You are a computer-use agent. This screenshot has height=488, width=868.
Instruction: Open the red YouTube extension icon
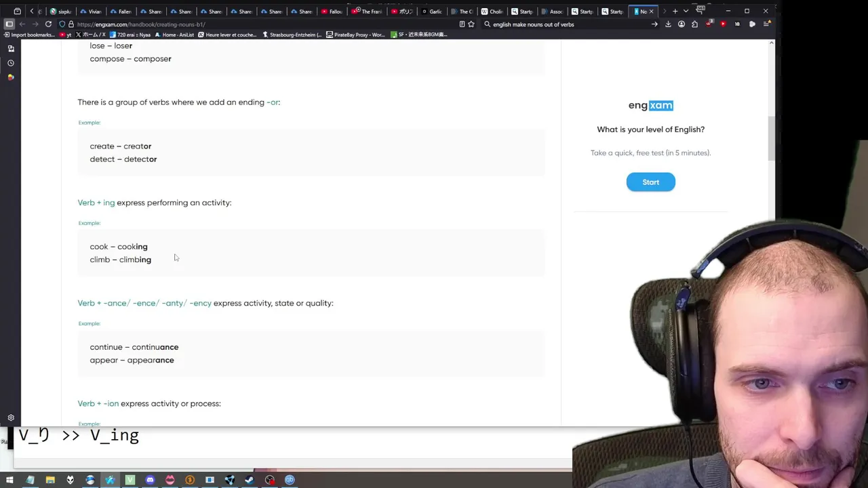pos(723,24)
